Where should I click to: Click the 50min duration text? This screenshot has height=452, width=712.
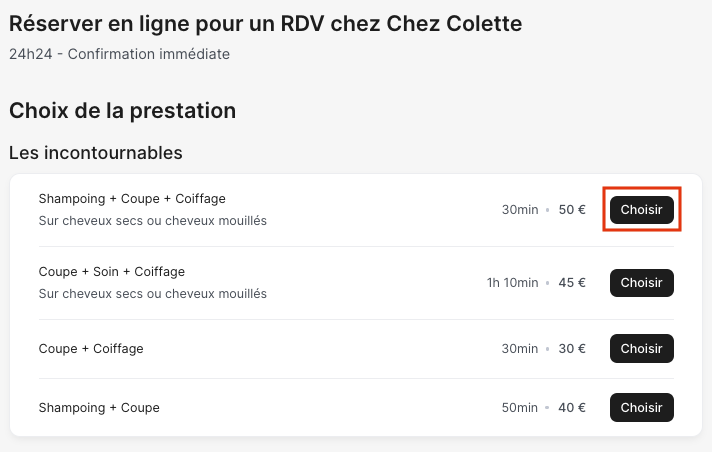pos(519,408)
